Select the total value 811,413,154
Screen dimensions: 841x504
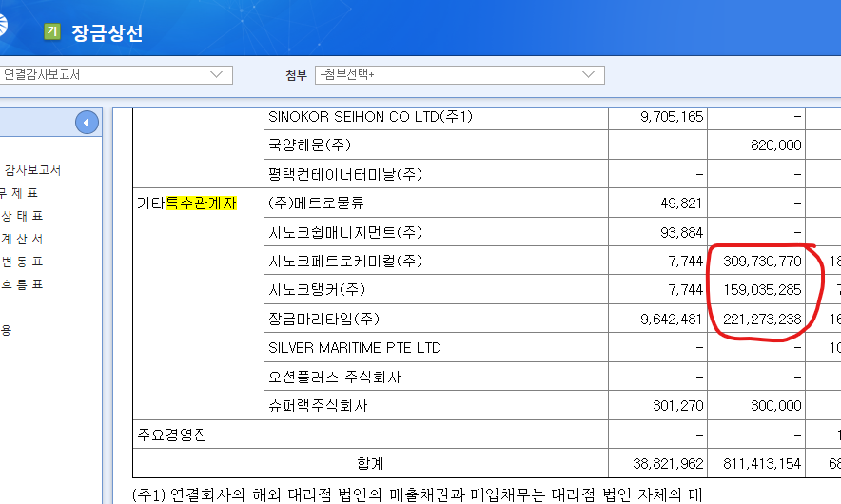[762, 464]
